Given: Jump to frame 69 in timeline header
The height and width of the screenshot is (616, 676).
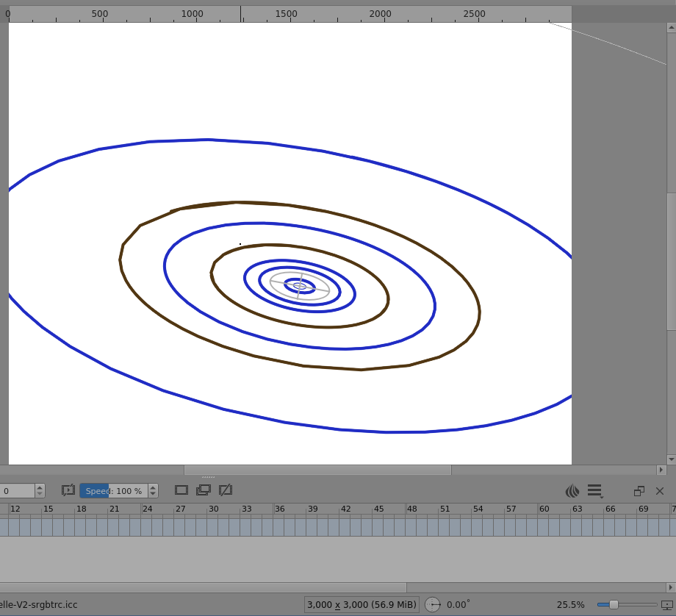Looking at the screenshot, I should pyautogui.click(x=643, y=509).
